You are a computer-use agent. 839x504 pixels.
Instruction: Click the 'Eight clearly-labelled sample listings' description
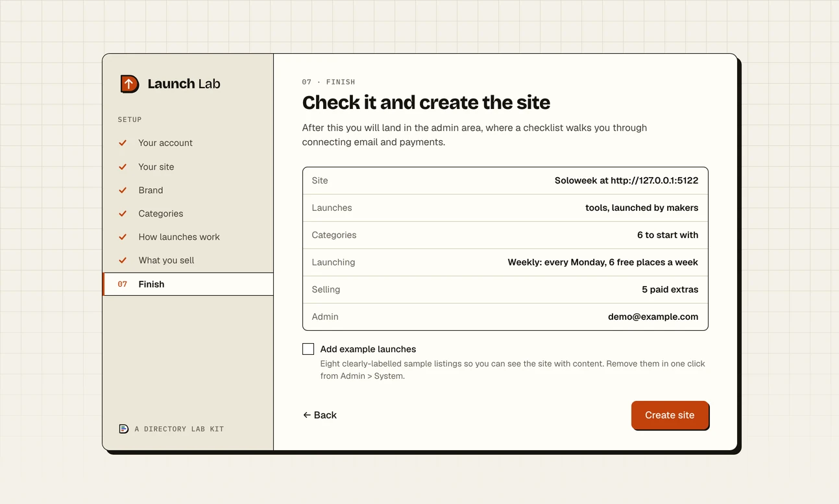(513, 370)
